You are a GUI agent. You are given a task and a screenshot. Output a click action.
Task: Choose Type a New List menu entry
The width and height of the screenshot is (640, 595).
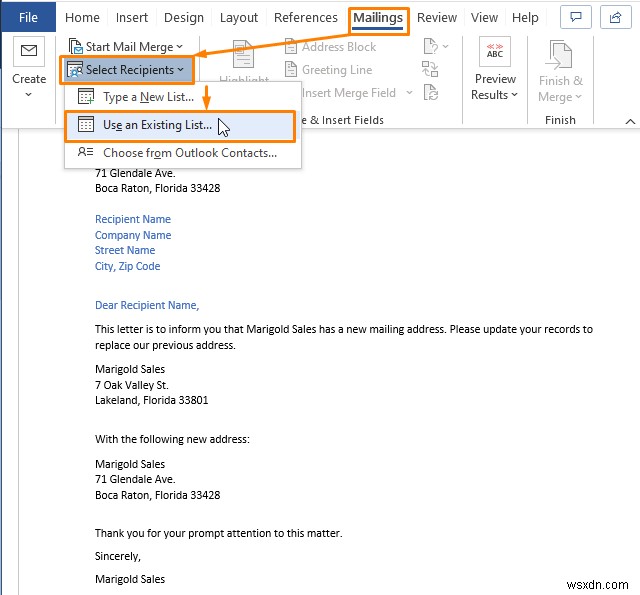click(x=182, y=97)
